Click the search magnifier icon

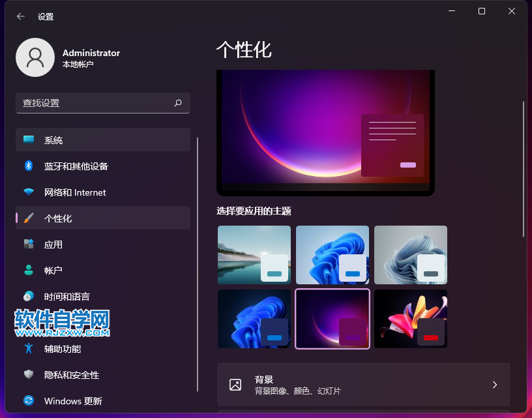click(x=178, y=103)
